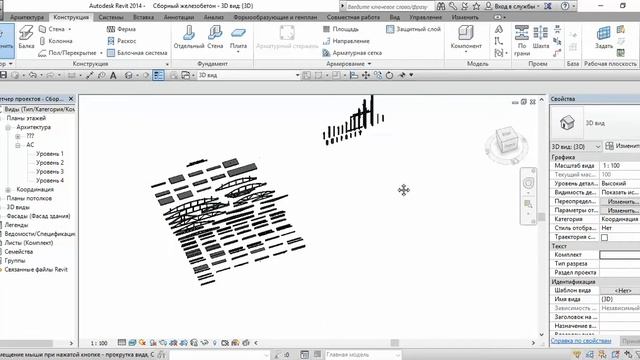The height and width of the screenshot is (360, 640).
Task: Toggle the Траектория солнца checkbox
Action: [604, 237]
